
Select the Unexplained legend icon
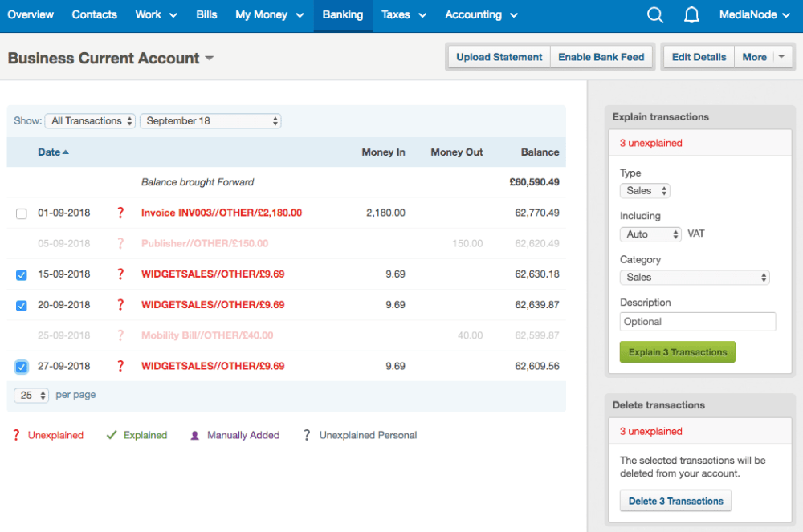15,434
